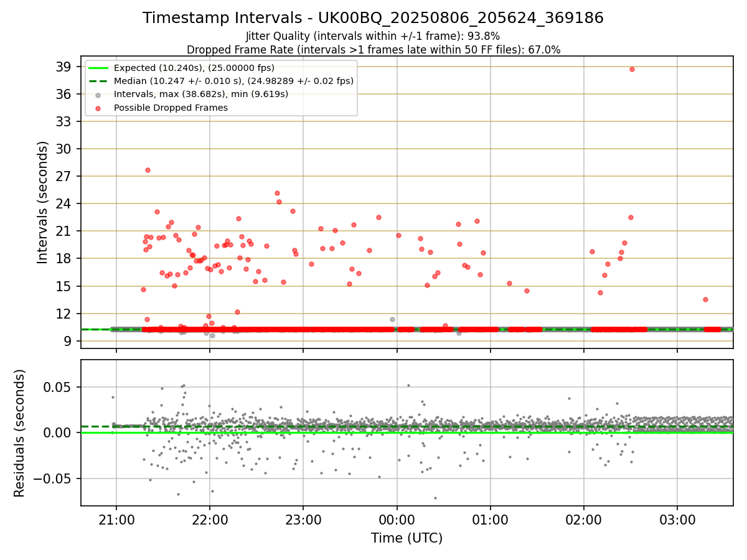Click x-axis tick label '22:00'

210,520
